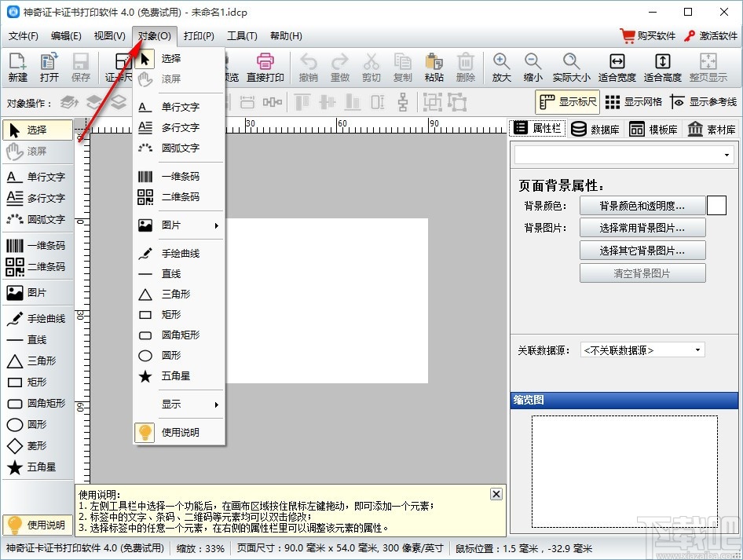
Task: Click the 重做 (Redo) toolbar icon
Action: coord(340,67)
